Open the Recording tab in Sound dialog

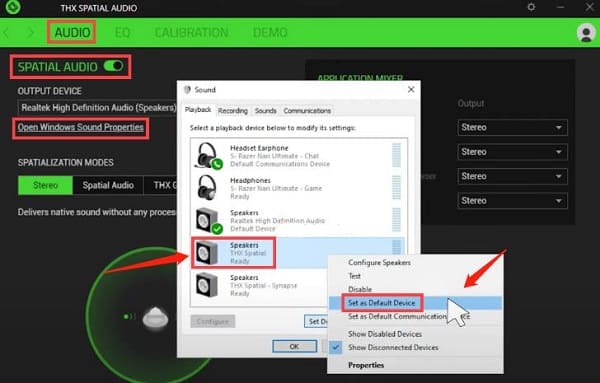[x=233, y=111]
